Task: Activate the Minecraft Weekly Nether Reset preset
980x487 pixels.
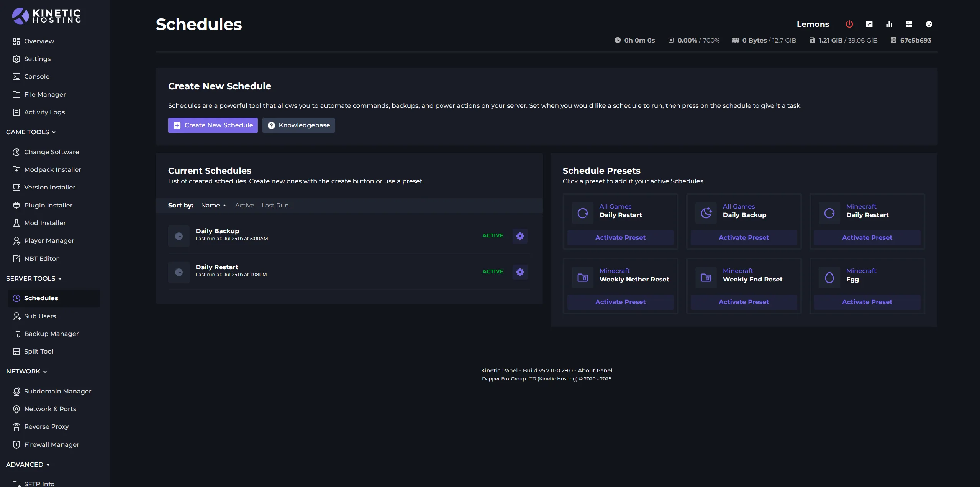Action: pyautogui.click(x=620, y=302)
